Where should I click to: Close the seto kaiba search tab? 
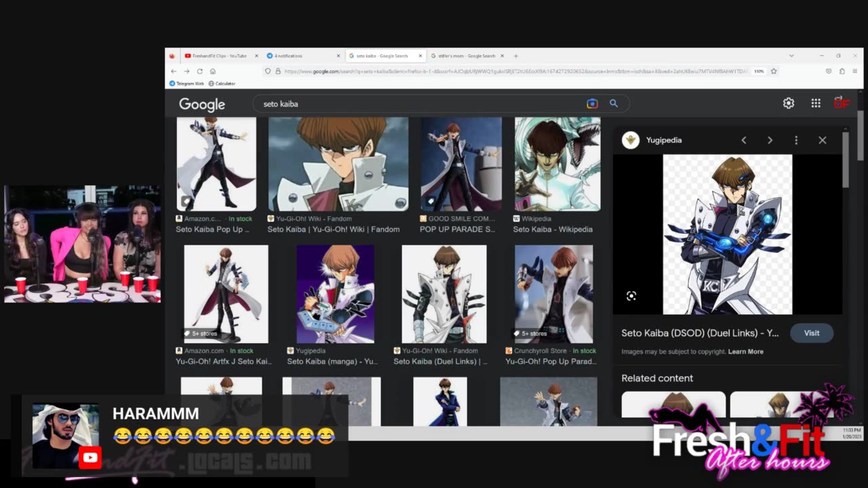(x=420, y=56)
